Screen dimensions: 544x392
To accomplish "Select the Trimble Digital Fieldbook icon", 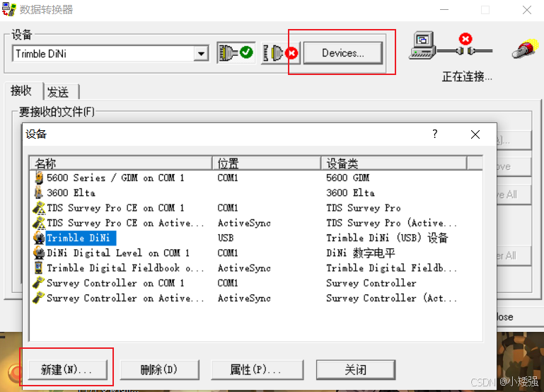I will pos(38,267).
